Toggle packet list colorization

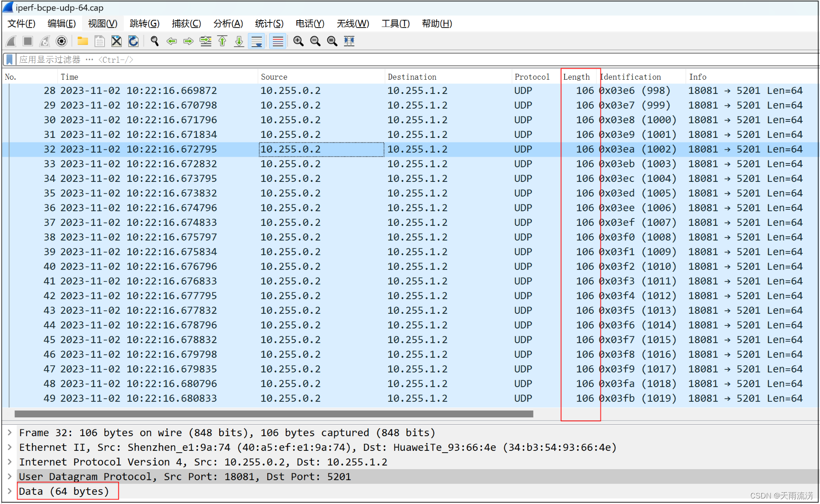pyautogui.click(x=277, y=41)
